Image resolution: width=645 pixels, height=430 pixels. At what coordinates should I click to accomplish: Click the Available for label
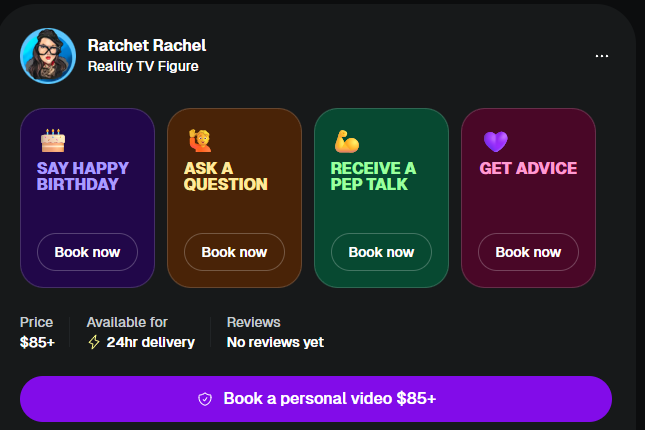coord(127,322)
